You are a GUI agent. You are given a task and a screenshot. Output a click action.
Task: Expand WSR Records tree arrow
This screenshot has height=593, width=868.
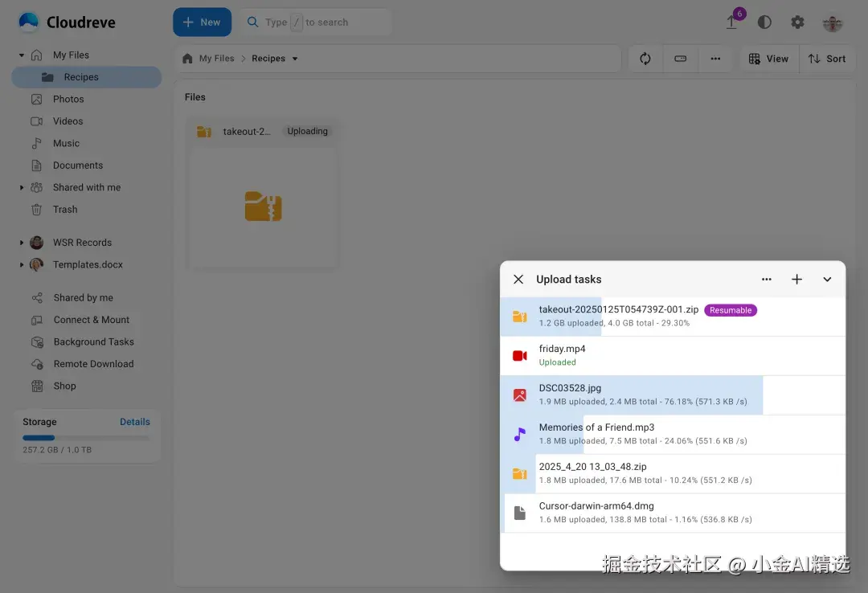(22, 243)
